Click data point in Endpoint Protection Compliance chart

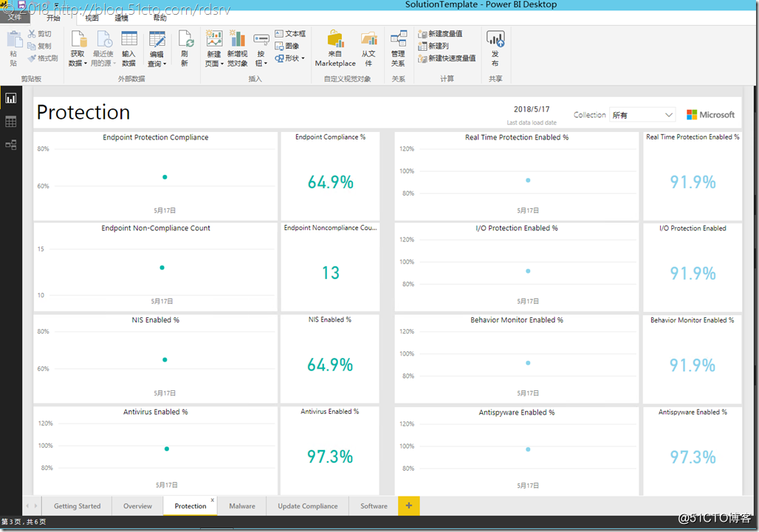[x=165, y=177]
